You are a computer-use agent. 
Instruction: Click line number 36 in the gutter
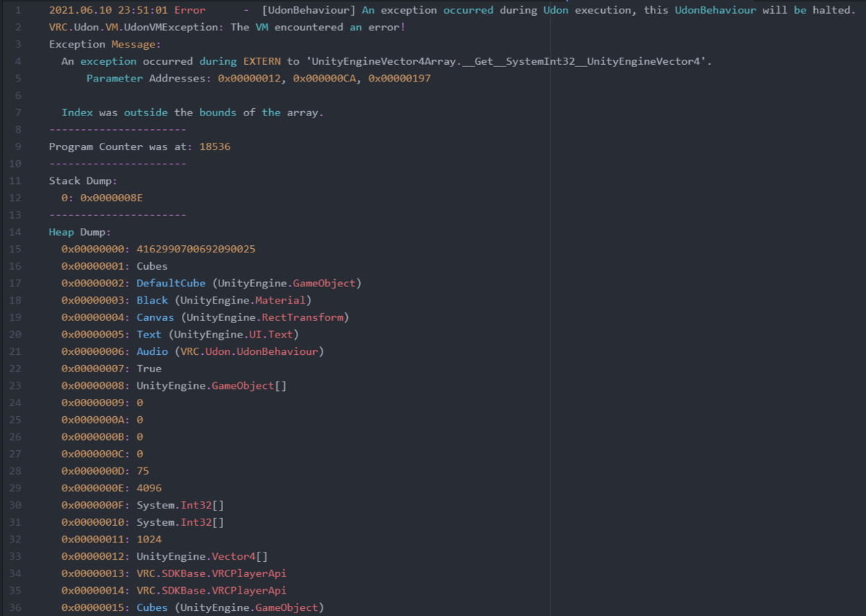pos(16,608)
